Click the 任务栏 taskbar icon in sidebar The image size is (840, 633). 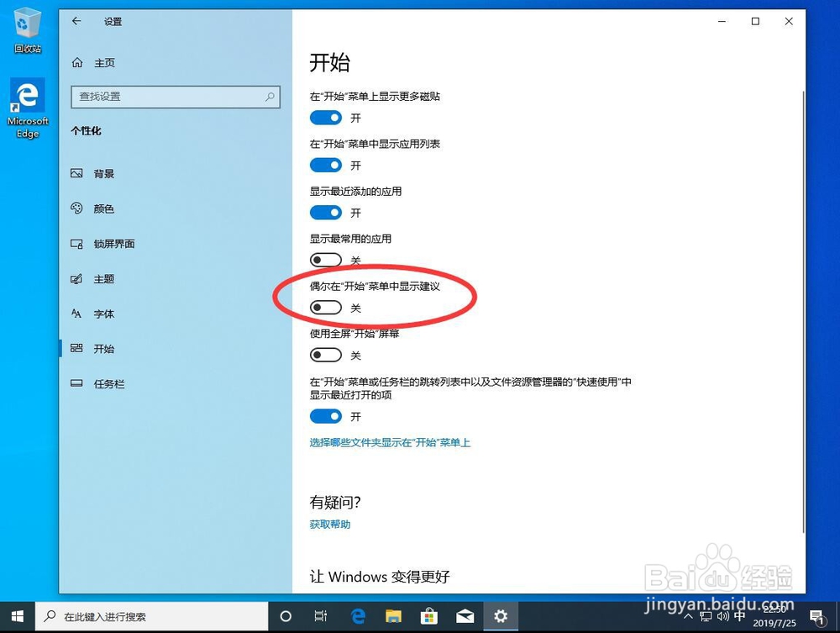76,383
